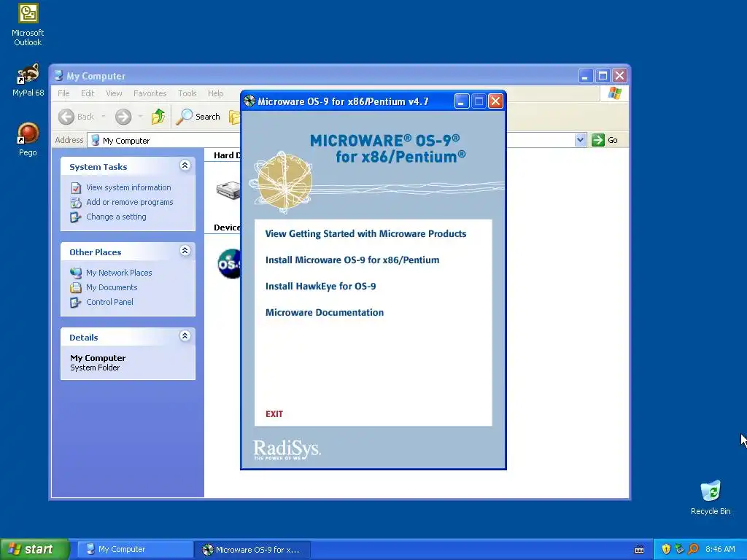Click View system information link
Screen dimensions: 747x560
[x=128, y=187]
